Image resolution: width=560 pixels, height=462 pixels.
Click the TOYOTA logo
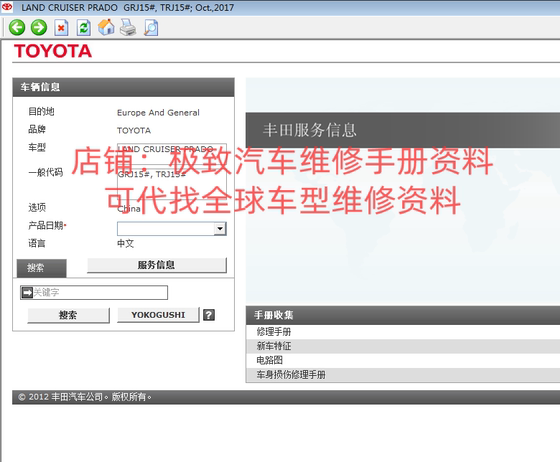coord(53,51)
